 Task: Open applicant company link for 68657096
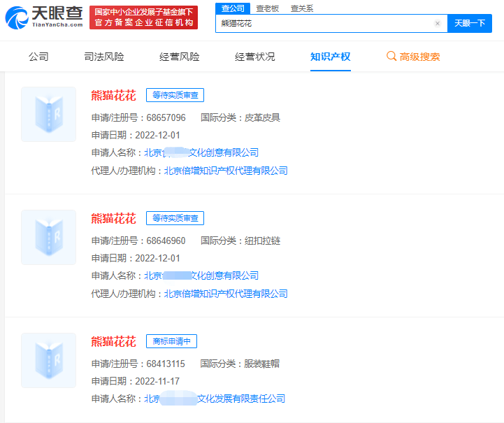(x=201, y=152)
